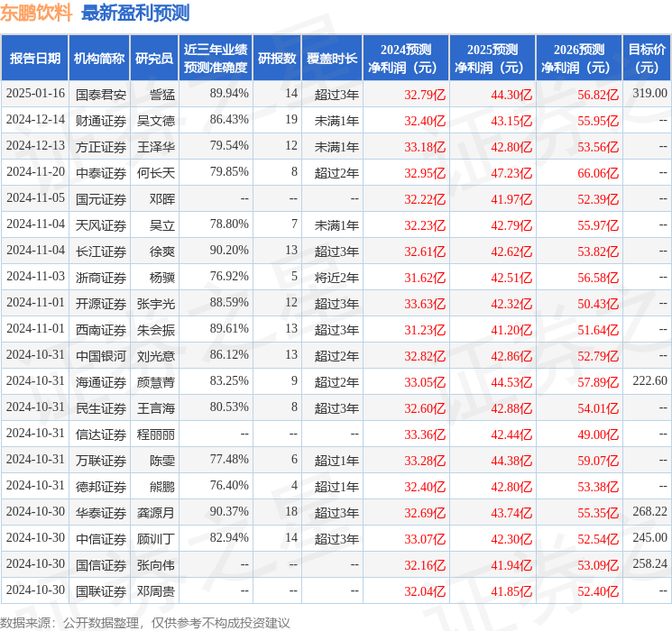
Task: Select the 海通证券 cell
Action: (x=101, y=382)
